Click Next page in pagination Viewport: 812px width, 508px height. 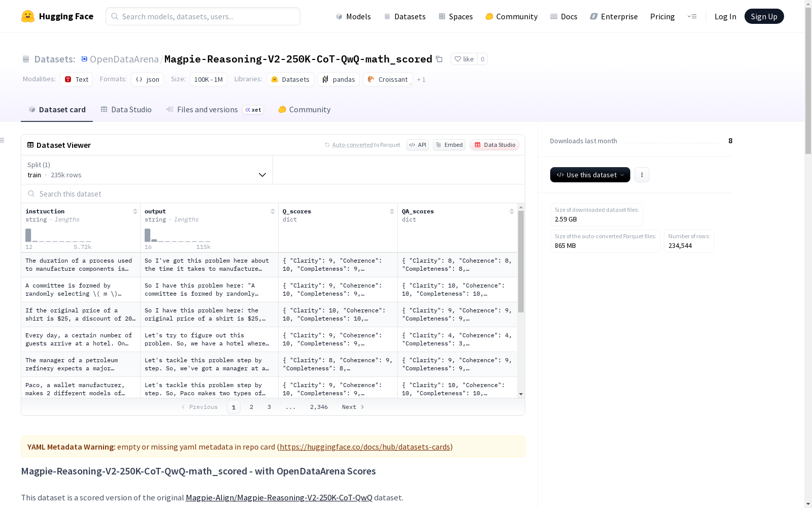pyautogui.click(x=353, y=407)
